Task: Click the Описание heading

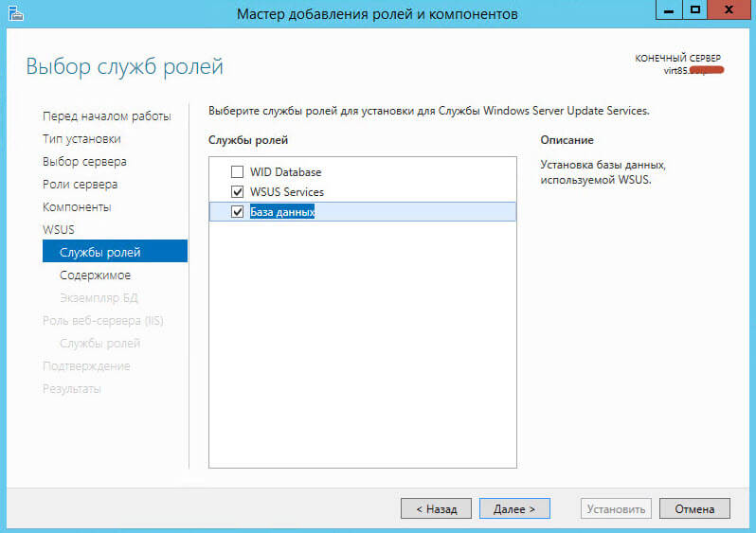Action: click(x=567, y=140)
